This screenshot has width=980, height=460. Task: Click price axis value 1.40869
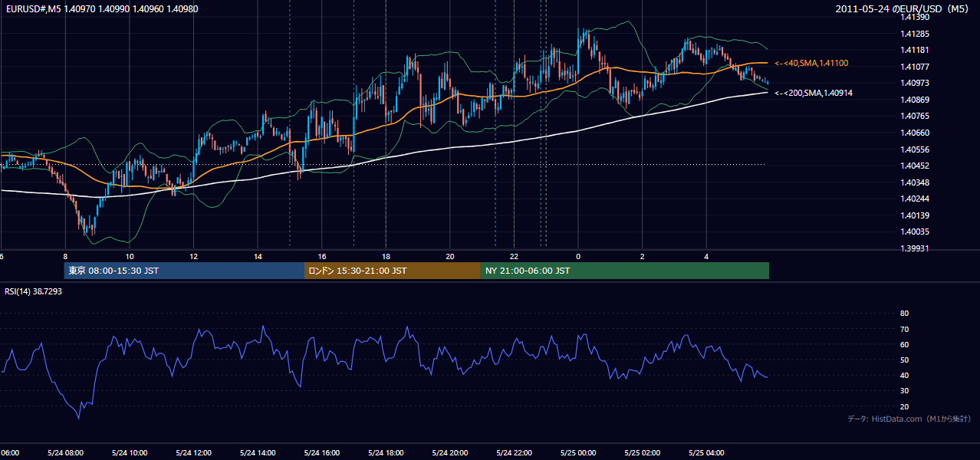coord(915,100)
